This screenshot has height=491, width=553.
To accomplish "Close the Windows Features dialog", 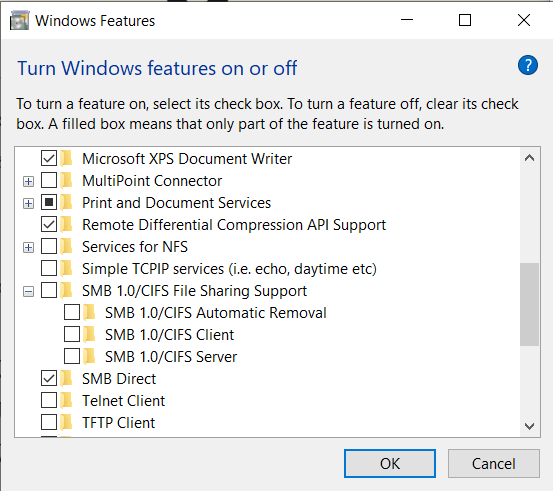I will [524, 20].
